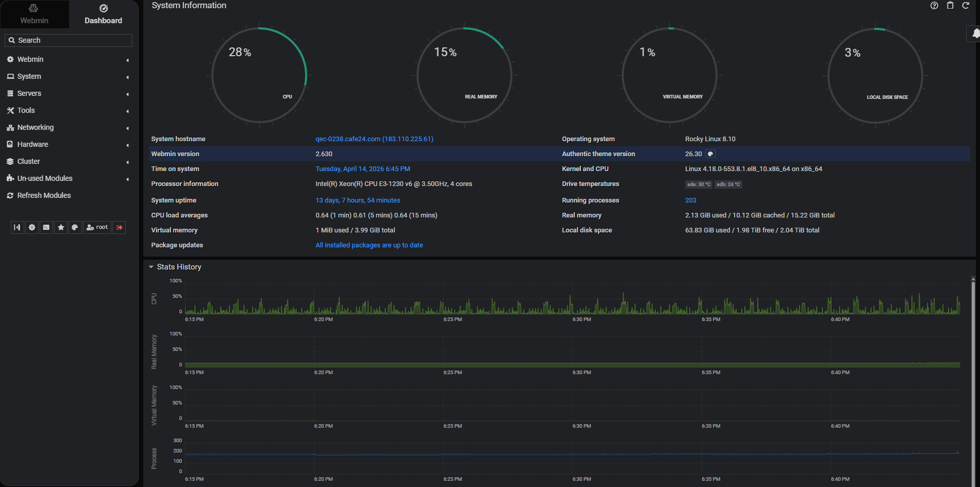Click the clipboard icon in the header
980x487 pixels.
tap(950, 6)
